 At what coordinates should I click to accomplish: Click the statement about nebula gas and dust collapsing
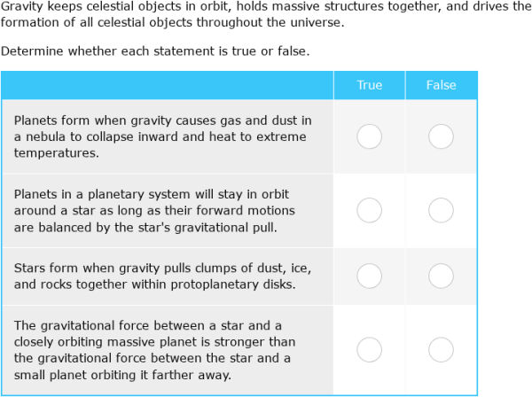point(163,136)
